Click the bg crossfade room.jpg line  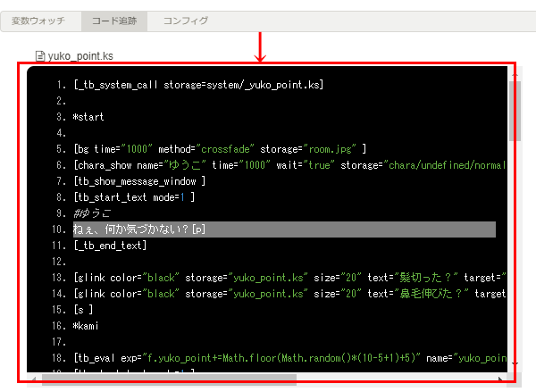[x=220, y=149]
